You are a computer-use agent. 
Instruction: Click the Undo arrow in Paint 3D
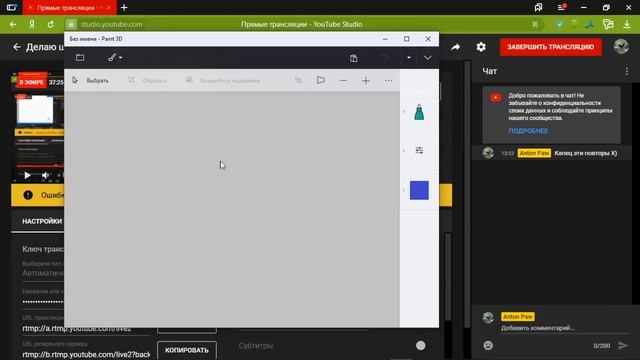[x=385, y=58]
